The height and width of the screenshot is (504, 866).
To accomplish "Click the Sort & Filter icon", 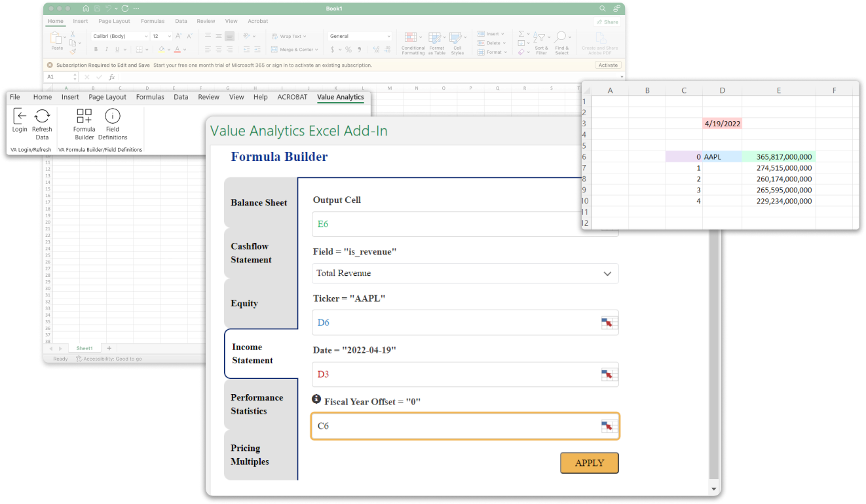I will 540,38.
